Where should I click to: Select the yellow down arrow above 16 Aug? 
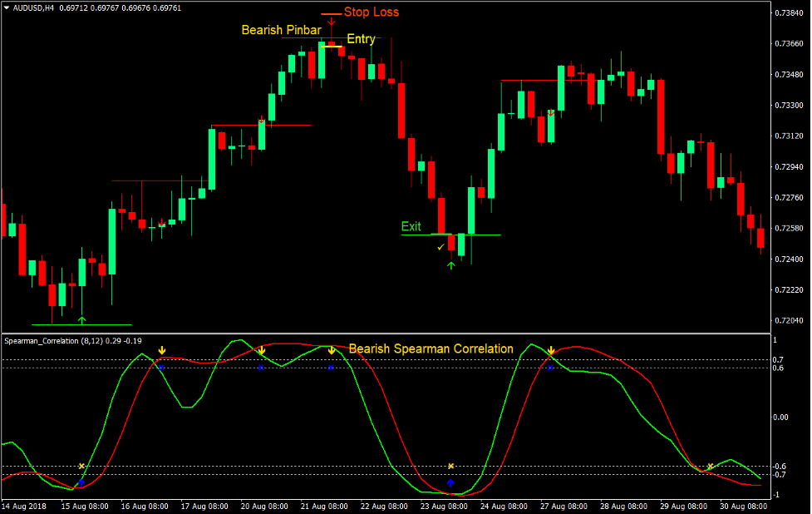click(x=161, y=349)
